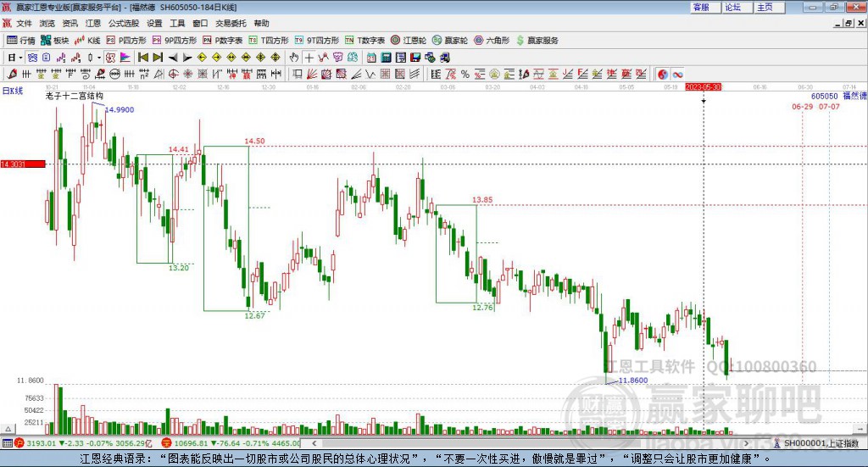The image size is (868, 467).
Task: Click the up triangle beside the volume panel
Action: pos(8,429)
